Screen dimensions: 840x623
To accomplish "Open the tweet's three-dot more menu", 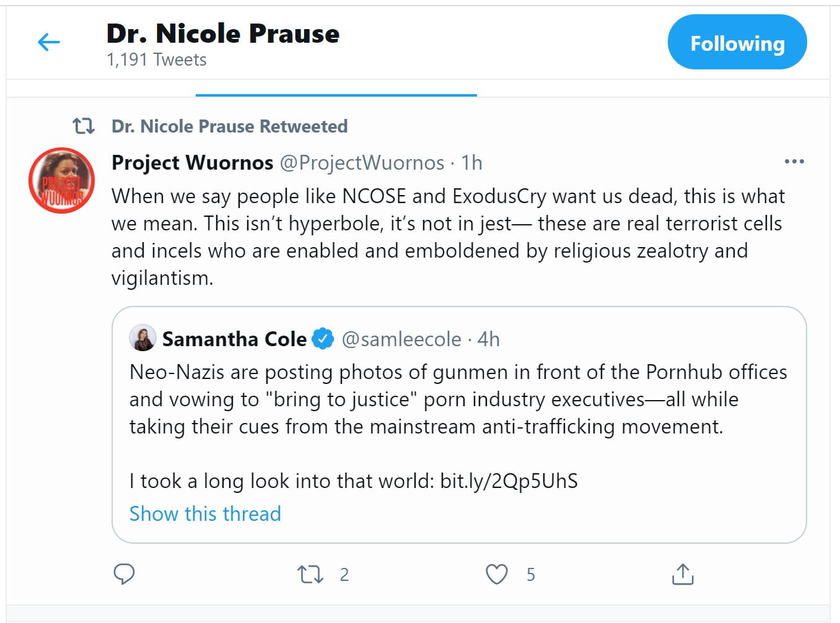I will click(x=794, y=162).
